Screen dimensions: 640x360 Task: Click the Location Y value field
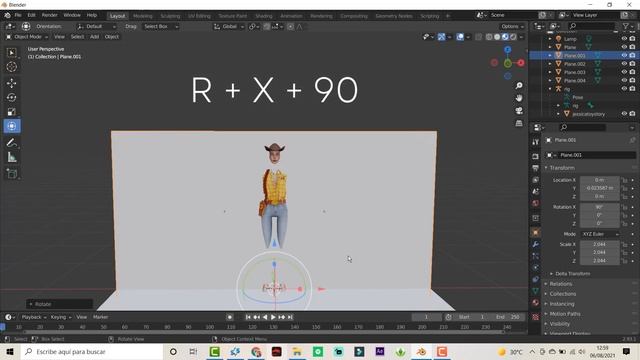coord(600,188)
